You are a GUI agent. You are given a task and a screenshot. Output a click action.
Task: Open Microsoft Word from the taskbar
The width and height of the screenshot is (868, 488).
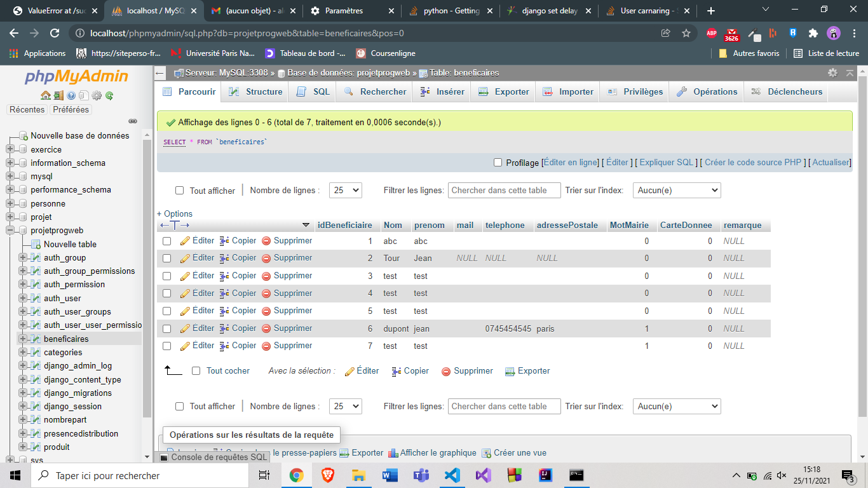pos(390,475)
